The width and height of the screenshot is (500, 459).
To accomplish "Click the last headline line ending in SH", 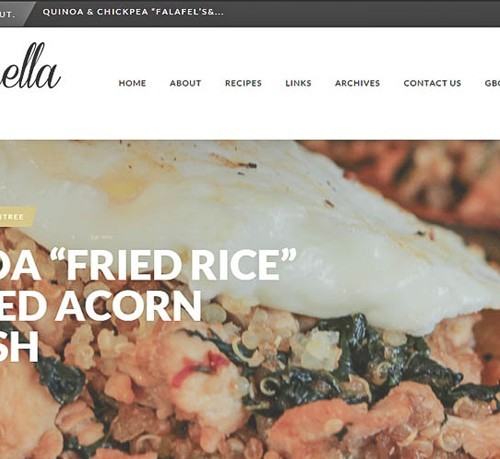I will tap(19, 347).
